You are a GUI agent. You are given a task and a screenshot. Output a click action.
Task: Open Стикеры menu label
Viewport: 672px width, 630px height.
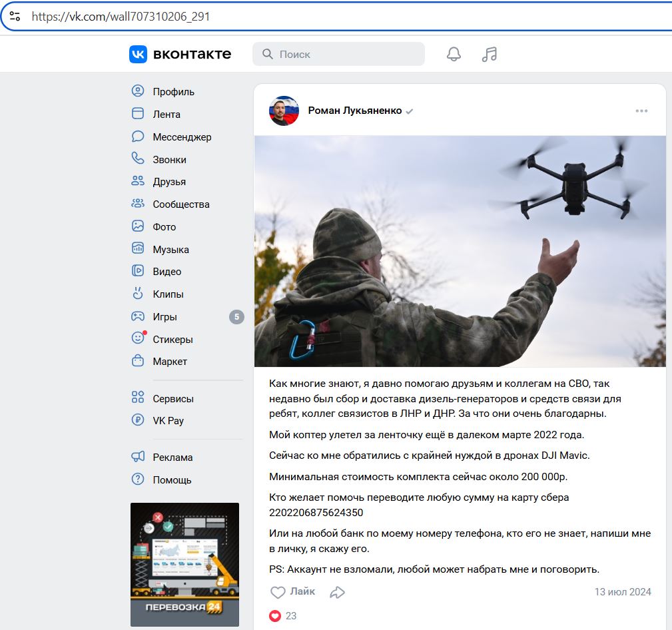[x=173, y=340]
